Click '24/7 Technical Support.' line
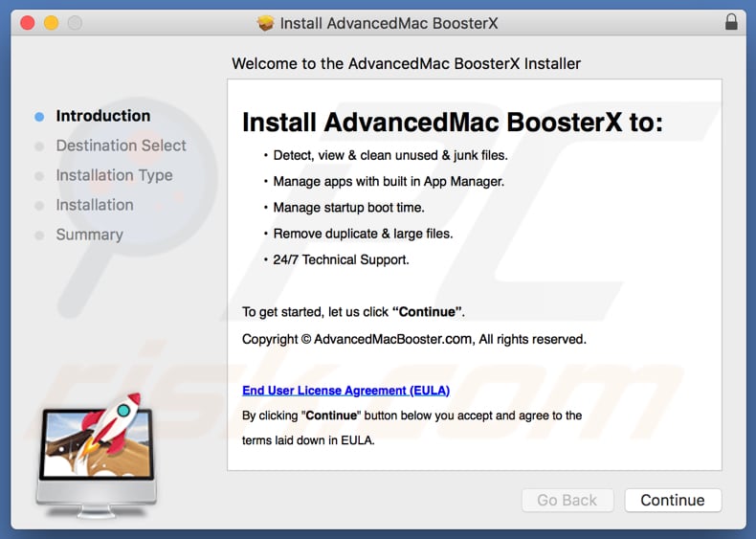 [x=341, y=259]
